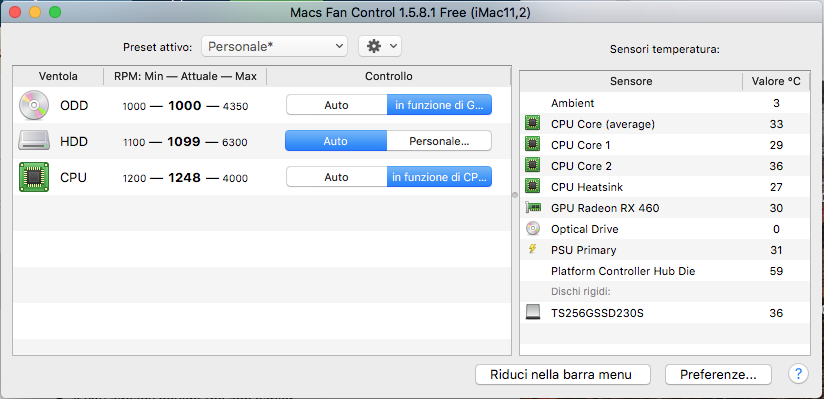Click the ODD max RPM 4350
The image size is (824, 399).
tap(235, 107)
